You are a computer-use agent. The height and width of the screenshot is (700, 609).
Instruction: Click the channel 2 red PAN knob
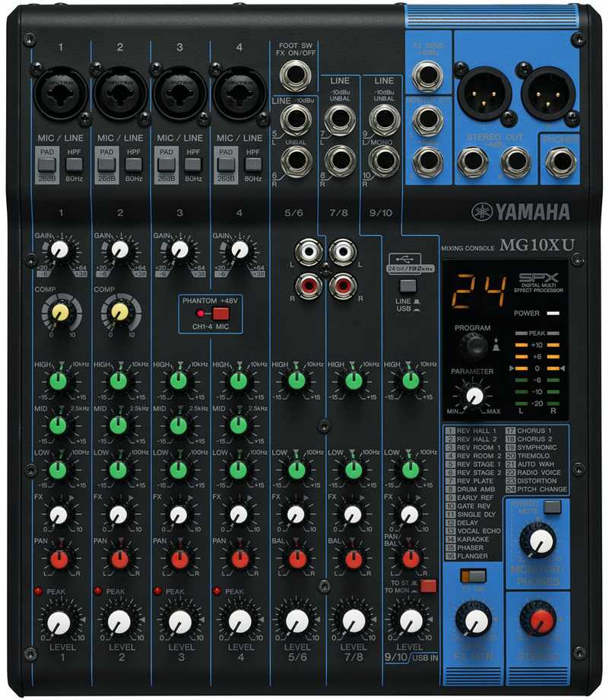(x=119, y=559)
